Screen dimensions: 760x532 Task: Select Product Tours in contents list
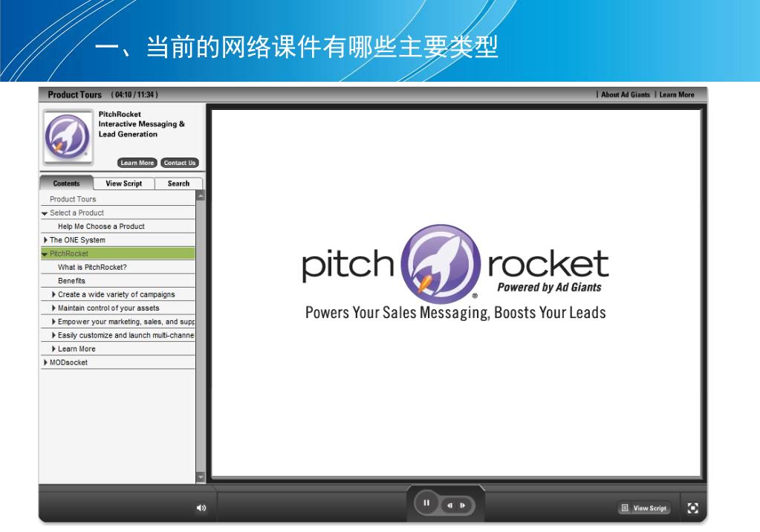tap(118, 199)
